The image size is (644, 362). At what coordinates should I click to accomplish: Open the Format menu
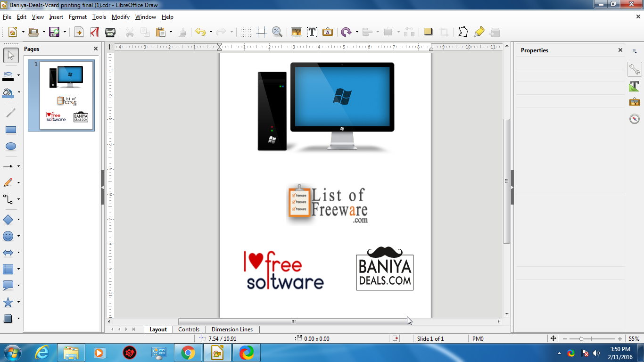point(78,17)
